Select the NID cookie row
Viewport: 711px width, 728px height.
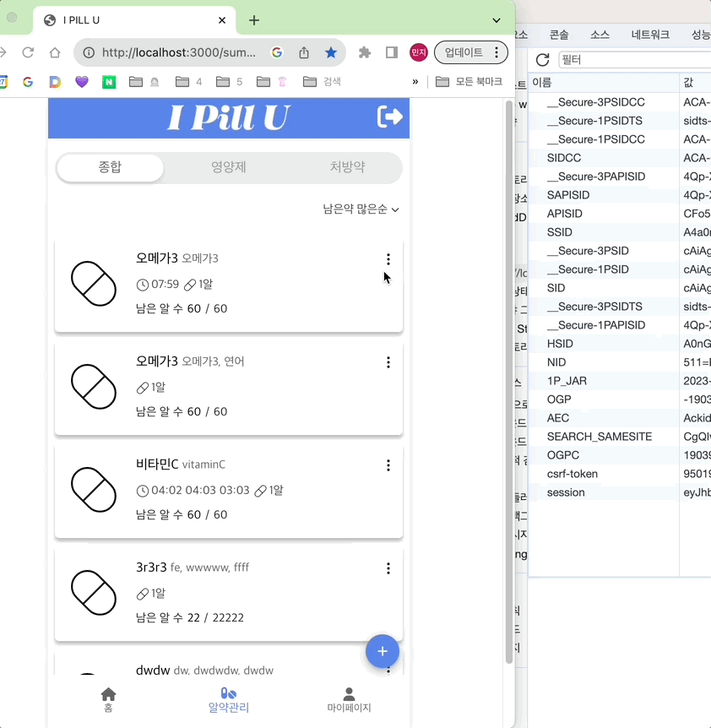[x=620, y=362]
